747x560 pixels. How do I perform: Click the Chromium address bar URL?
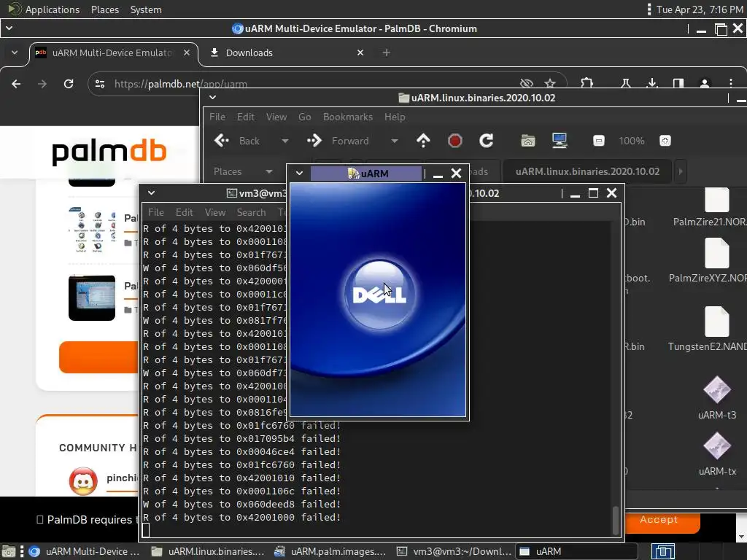pos(181,84)
